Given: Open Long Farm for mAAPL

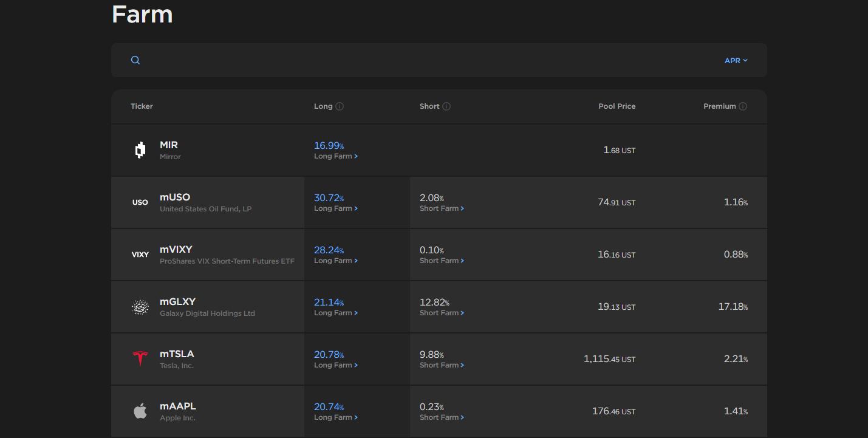Looking at the screenshot, I should [x=335, y=418].
